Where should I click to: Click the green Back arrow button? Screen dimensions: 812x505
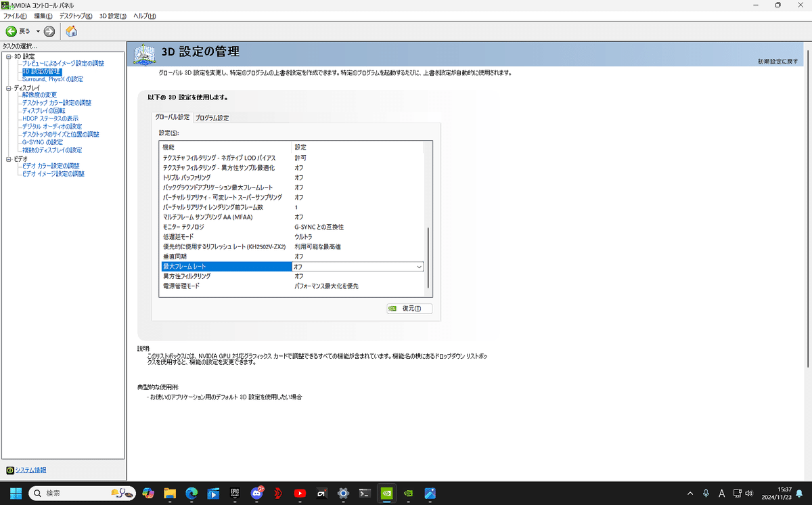point(11,31)
